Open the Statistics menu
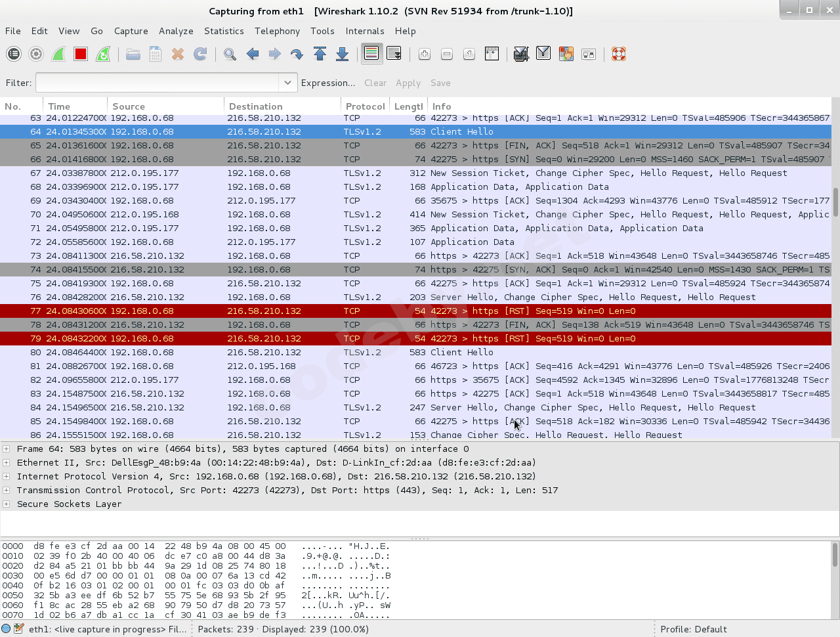The width and height of the screenshot is (840, 637). (x=223, y=31)
